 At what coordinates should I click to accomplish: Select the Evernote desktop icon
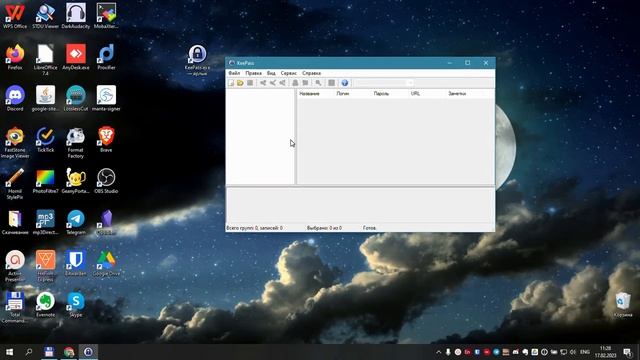coord(45,304)
